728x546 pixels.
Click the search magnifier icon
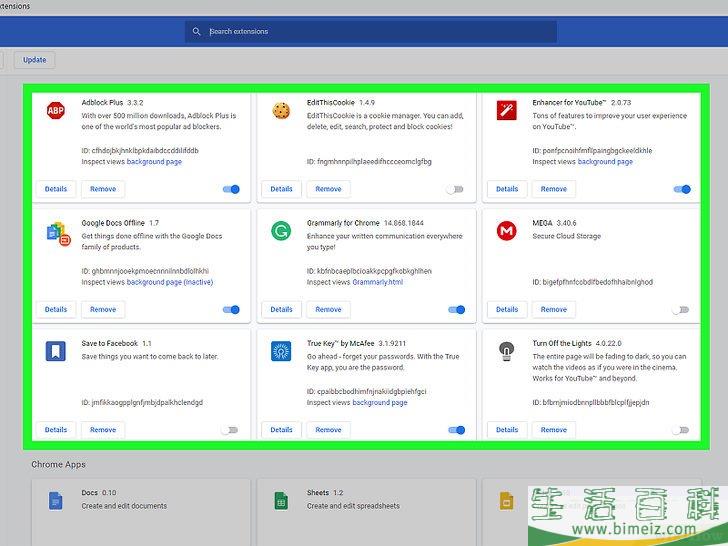(196, 32)
